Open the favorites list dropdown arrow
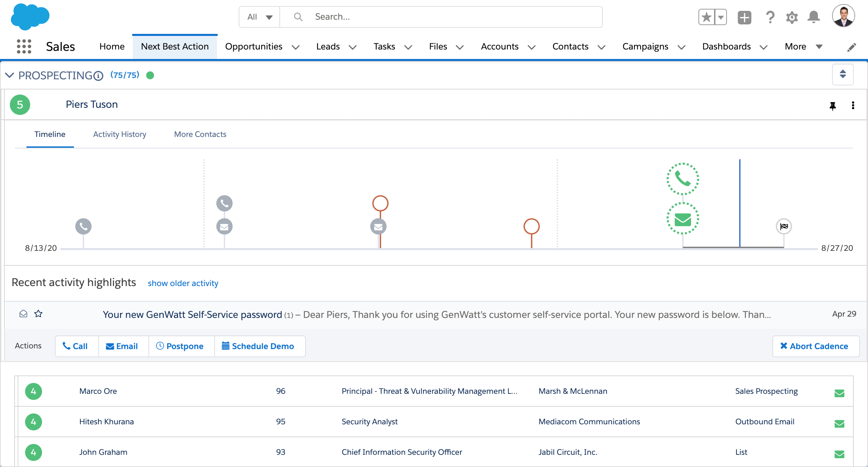Image resolution: width=868 pixels, height=467 pixels. [721, 17]
